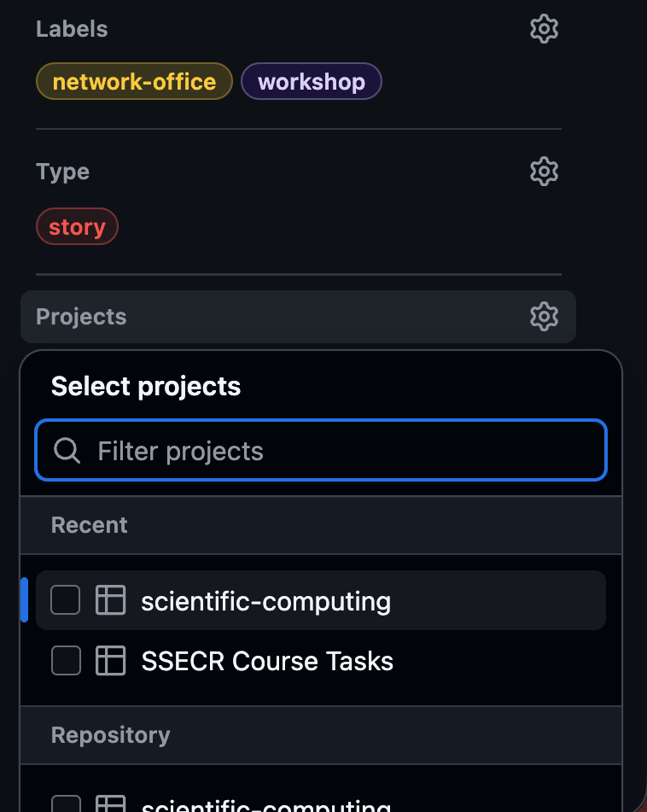Click inside the Filter projects field
Viewport: 647px width, 812px height.
tap(320, 450)
